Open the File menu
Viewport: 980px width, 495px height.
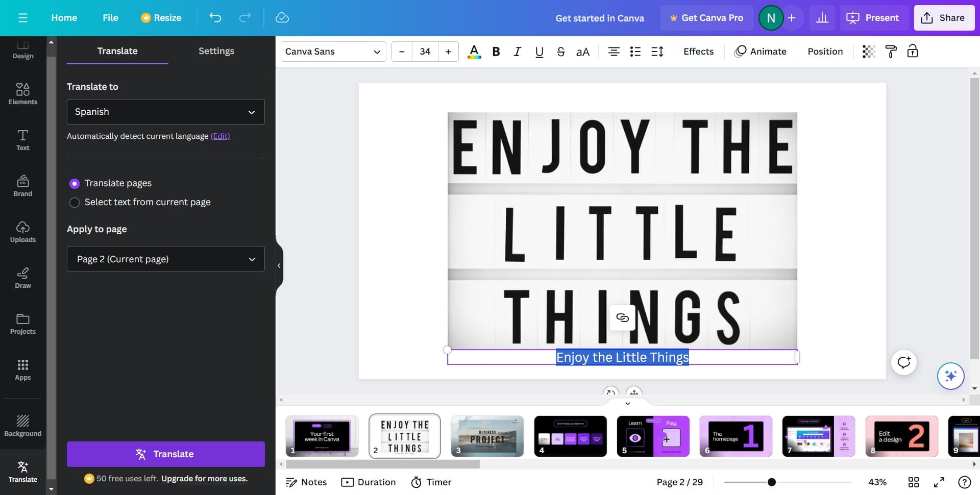[x=110, y=18]
